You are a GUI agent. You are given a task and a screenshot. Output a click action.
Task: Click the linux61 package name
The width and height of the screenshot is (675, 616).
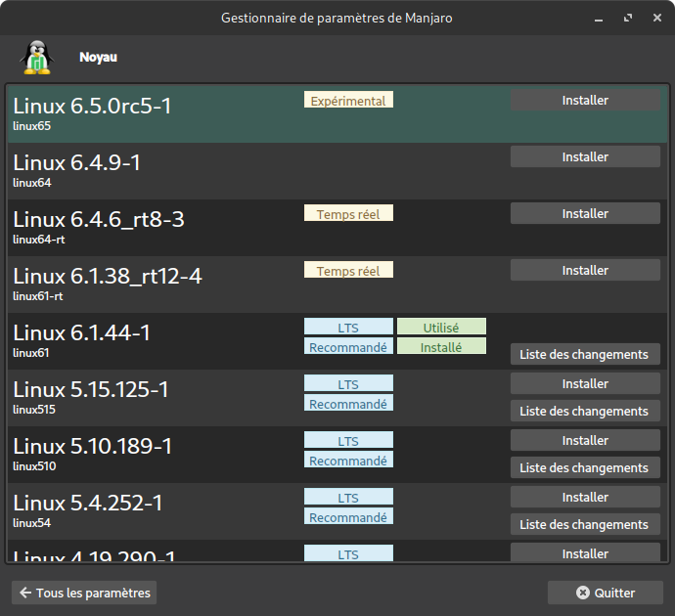(x=31, y=353)
